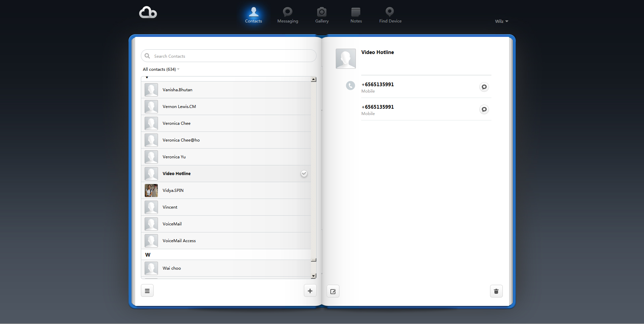
Task: Open the Find Device locator icon
Action: pos(390,12)
